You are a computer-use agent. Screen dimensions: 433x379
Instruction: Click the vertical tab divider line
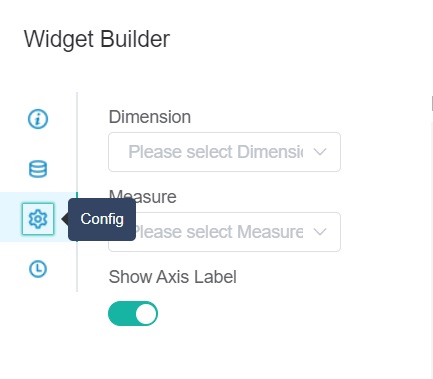tap(77, 192)
